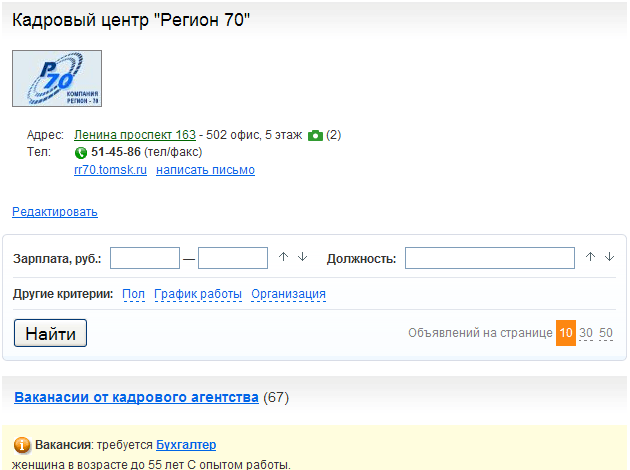Expand the График работы filter
630x470 pixels.
pos(198,294)
